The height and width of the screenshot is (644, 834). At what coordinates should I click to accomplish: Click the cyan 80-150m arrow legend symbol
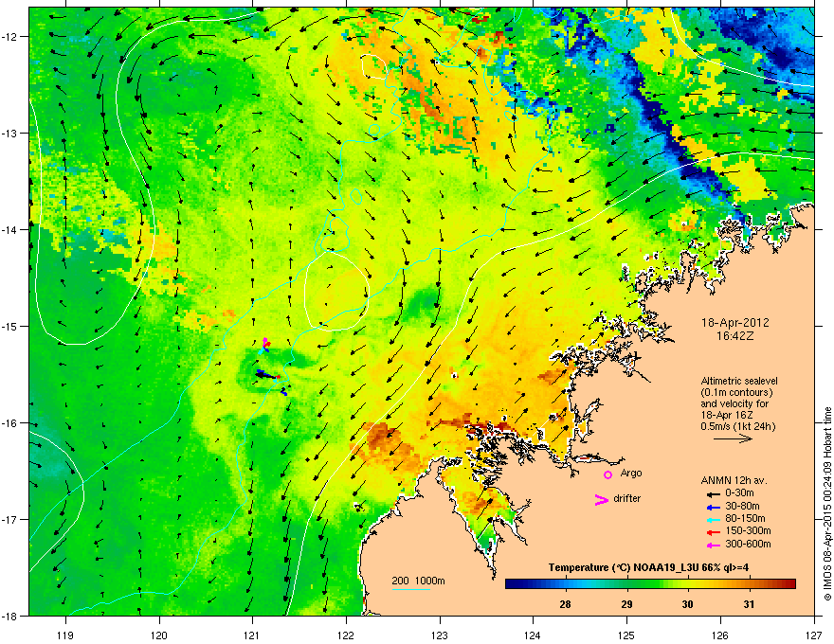tap(713, 519)
